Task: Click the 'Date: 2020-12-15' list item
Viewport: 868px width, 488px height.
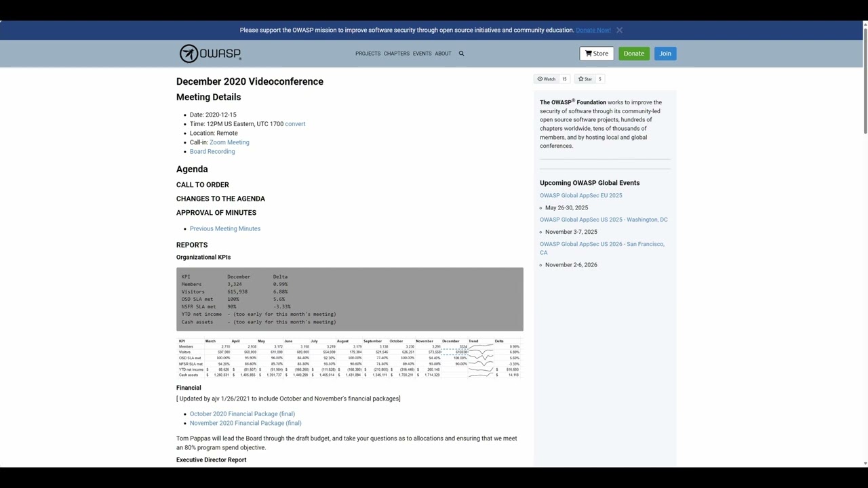Action: [213, 115]
